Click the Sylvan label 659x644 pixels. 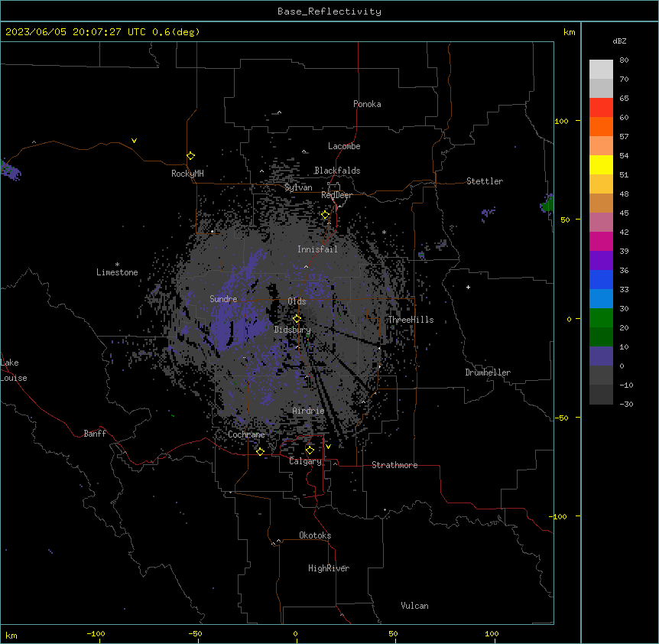(298, 187)
